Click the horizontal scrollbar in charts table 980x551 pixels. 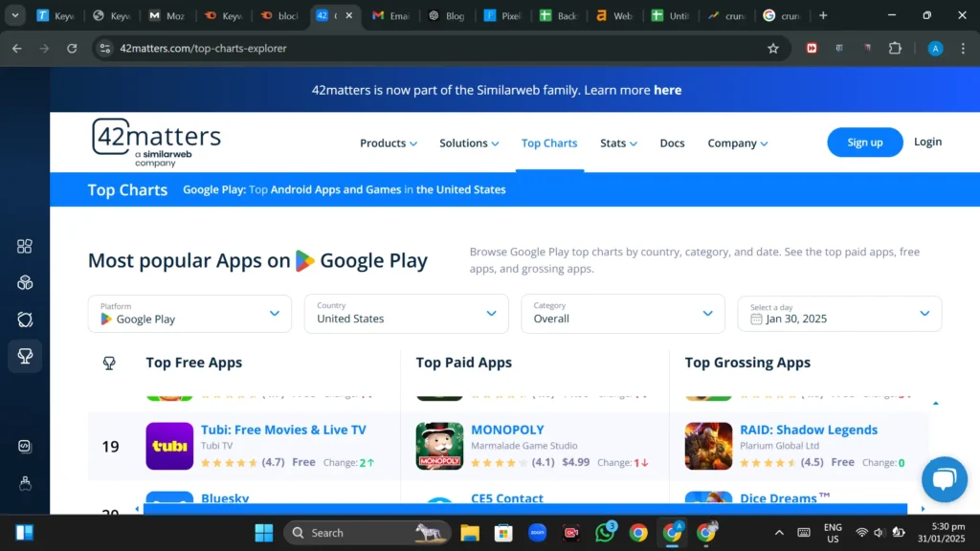pos(525,509)
